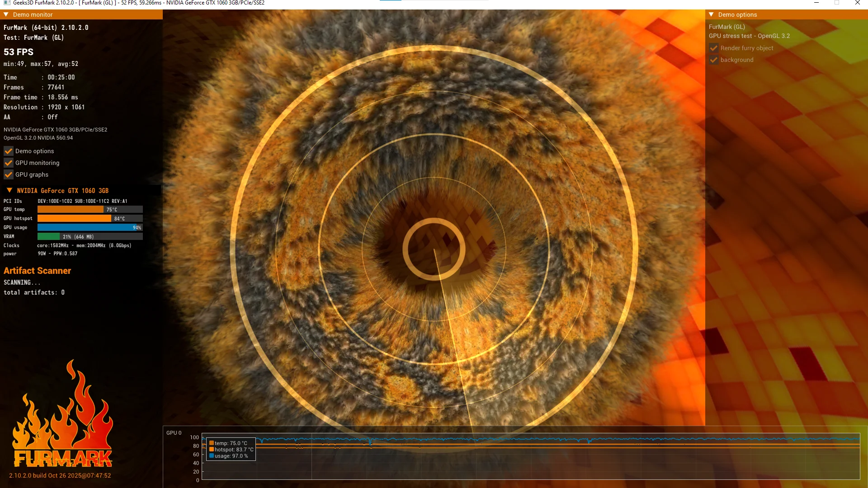Click the power 90W - PPW:0.587 text

pyautogui.click(x=57, y=253)
